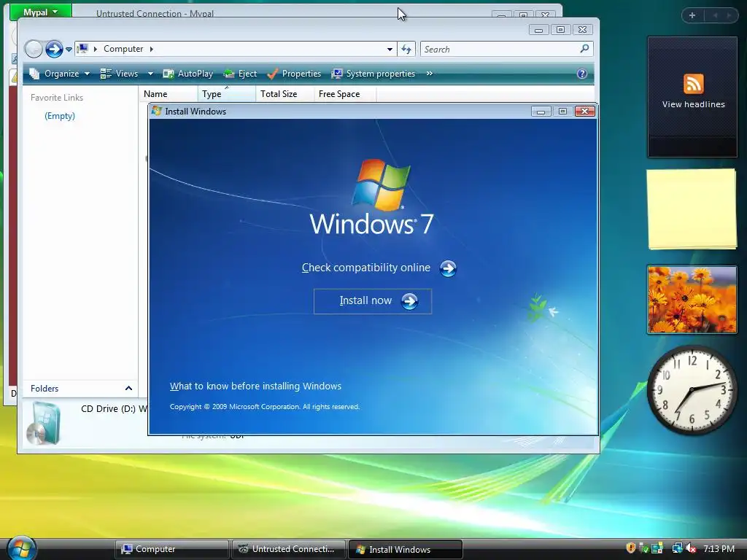Click the 7:13 PM taskbar clock

pyautogui.click(x=719, y=548)
